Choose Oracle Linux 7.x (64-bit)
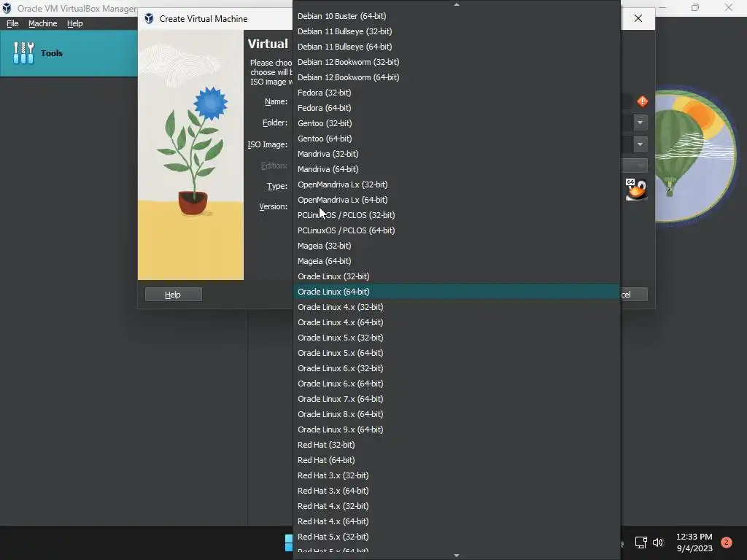This screenshot has width=747, height=560. tap(457, 399)
